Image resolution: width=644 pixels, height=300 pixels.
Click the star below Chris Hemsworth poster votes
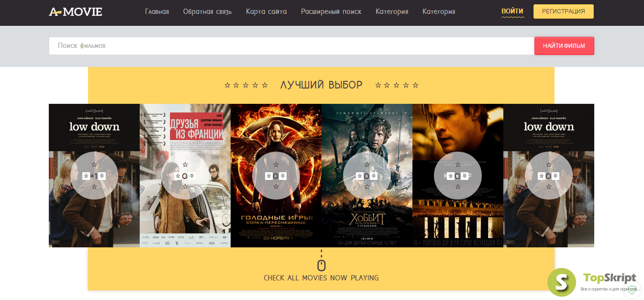click(458, 187)
